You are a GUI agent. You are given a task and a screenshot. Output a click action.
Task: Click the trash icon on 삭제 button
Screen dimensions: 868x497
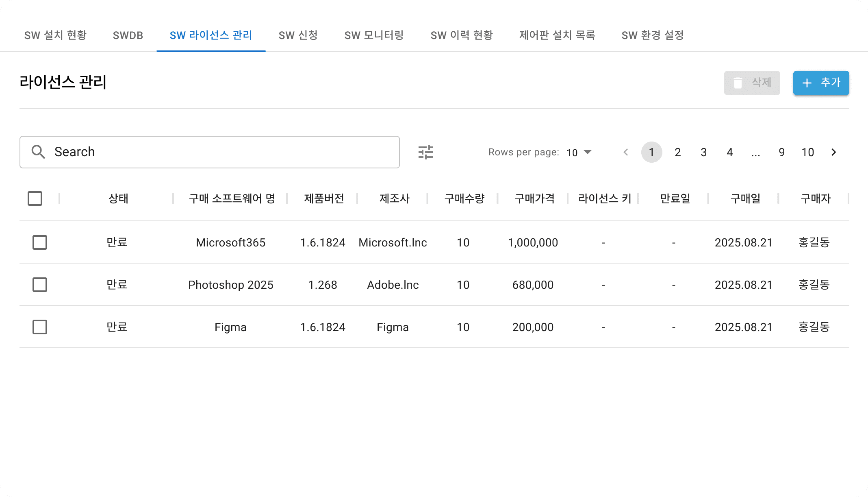coord(738,83)
